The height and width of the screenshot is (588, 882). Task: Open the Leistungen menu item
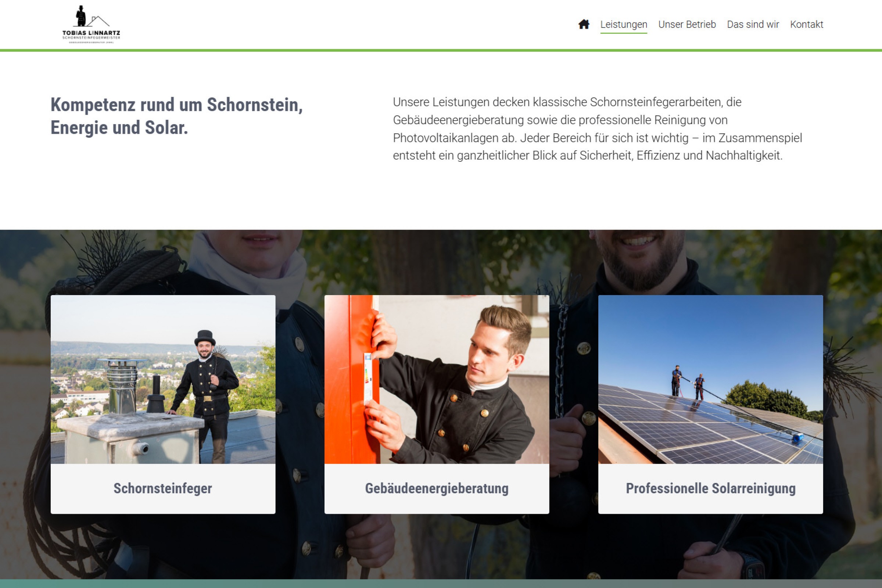click(x=623, y=24)
